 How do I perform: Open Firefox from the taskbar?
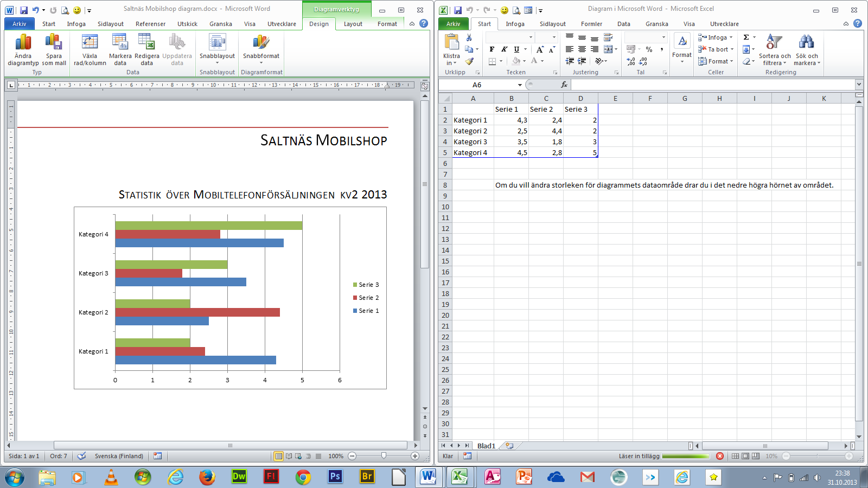tap(207, 477)
